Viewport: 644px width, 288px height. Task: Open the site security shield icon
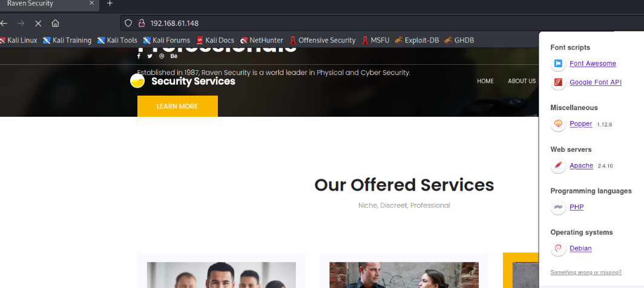pos(128,24)
